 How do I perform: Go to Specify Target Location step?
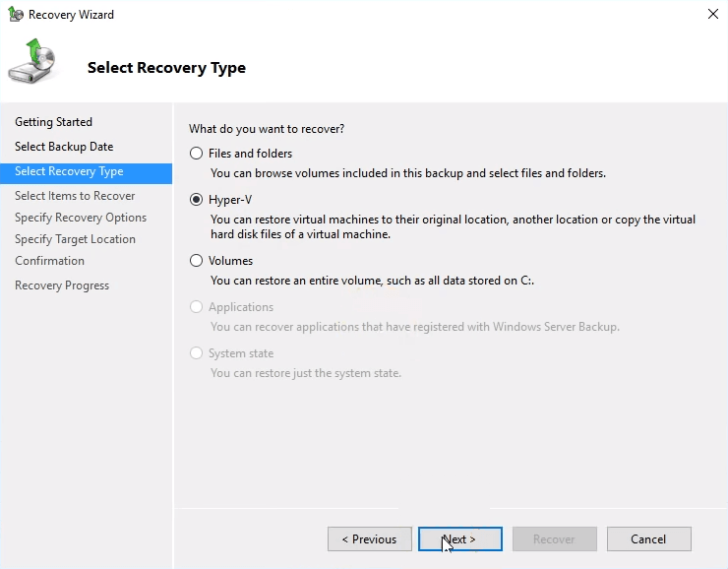pyautogui.click(x=75, y=239)
